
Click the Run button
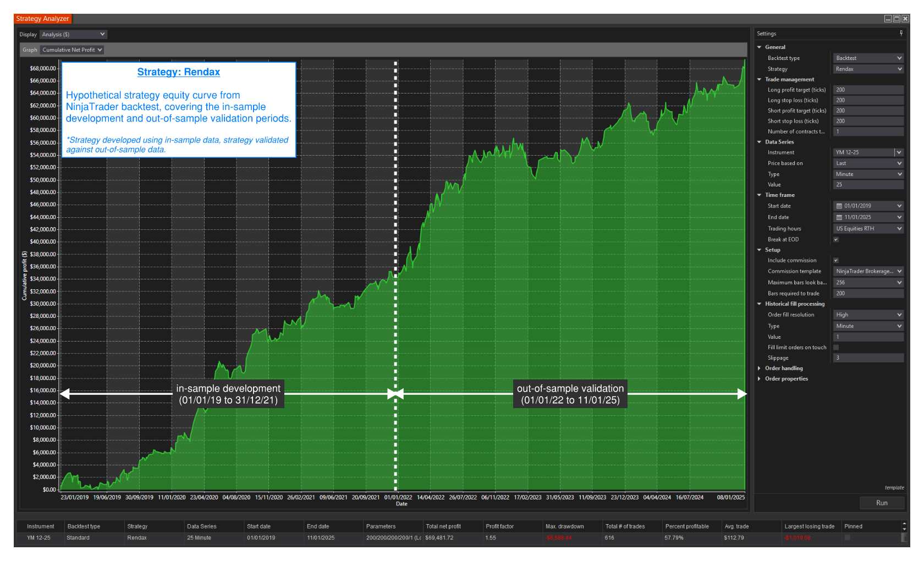(x=882, y=503)
